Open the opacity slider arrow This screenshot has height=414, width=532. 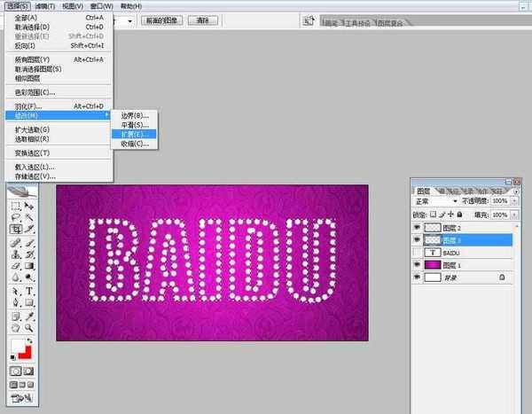[x=514, y=201]
